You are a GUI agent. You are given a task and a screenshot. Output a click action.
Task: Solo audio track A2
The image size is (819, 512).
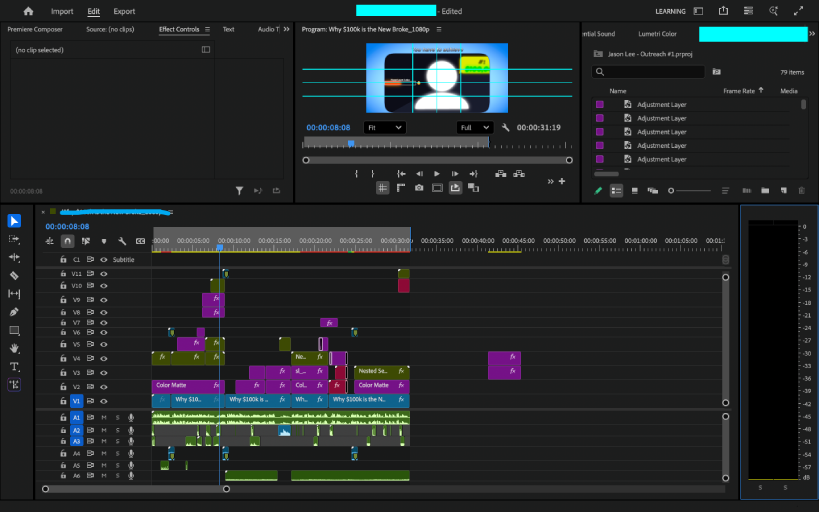tap(118, 430)
